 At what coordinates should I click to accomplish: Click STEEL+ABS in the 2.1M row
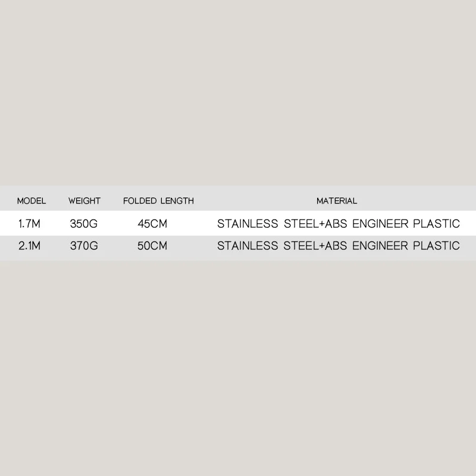tap(315, 246)
